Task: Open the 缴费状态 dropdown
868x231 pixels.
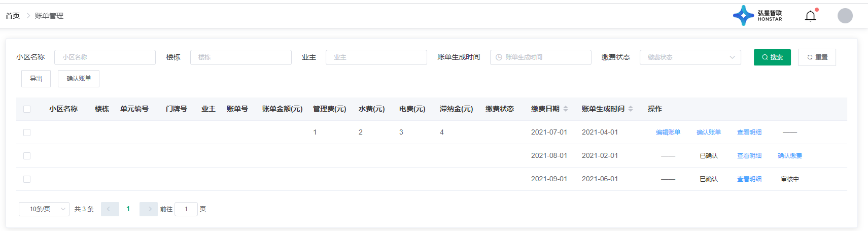Action: pyautogui.click(x=690, y=57)
